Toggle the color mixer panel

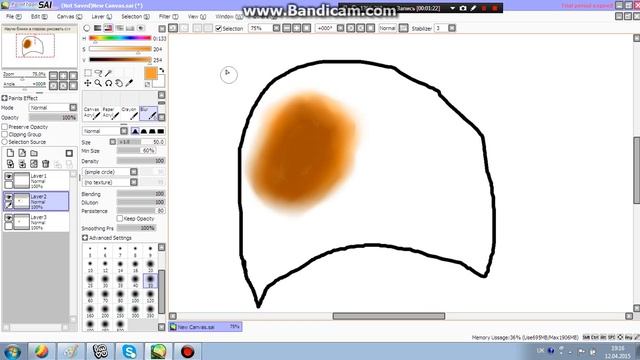[119, 28]
